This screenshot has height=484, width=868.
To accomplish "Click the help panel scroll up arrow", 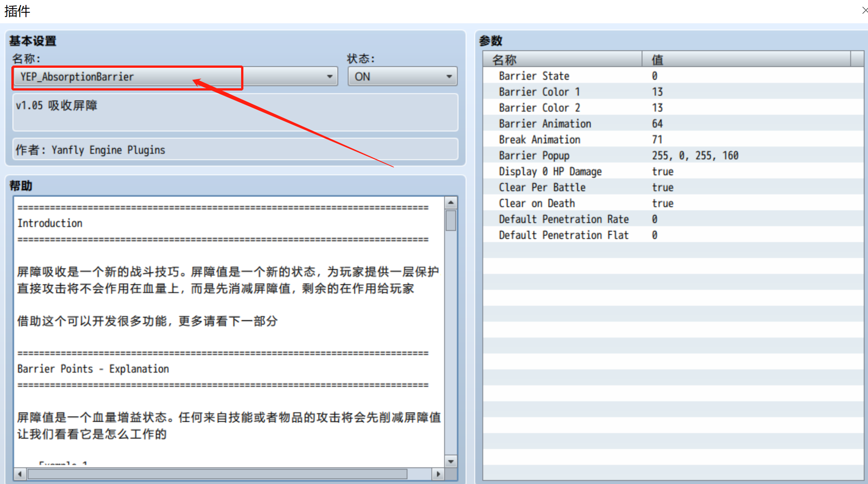I will 451,202.
